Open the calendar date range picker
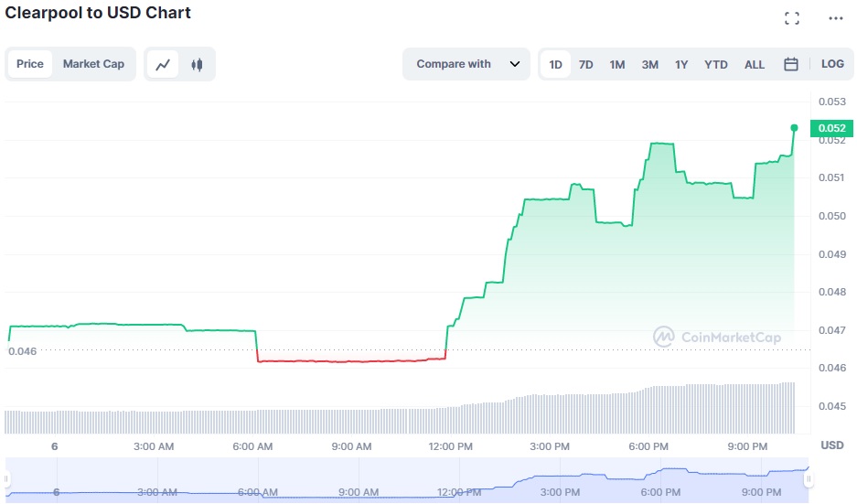 click(790, 65)
